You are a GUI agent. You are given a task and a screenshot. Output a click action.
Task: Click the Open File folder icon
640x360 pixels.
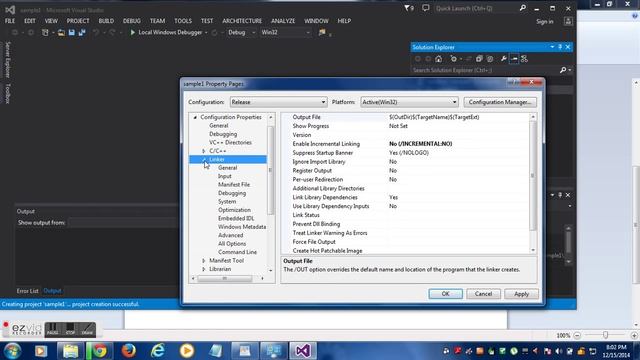[x=61, y=32]
